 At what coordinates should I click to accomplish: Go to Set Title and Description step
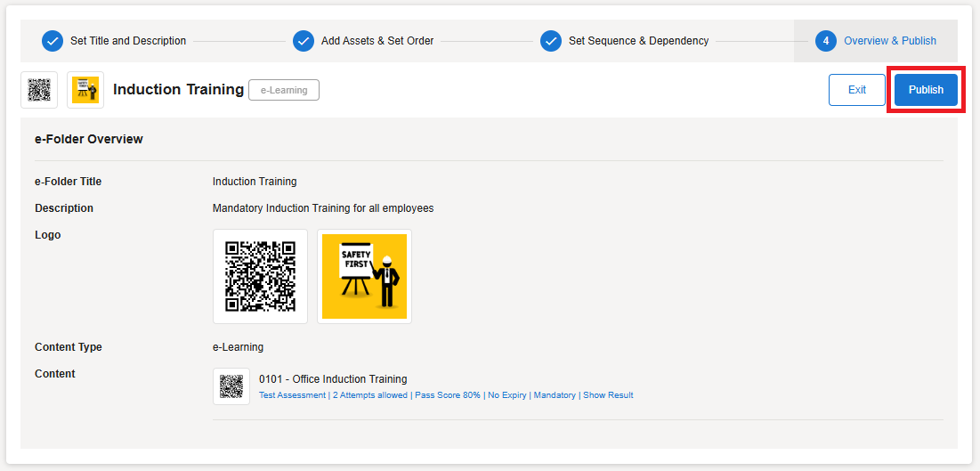pyautogui.click(x=128, y=41)
